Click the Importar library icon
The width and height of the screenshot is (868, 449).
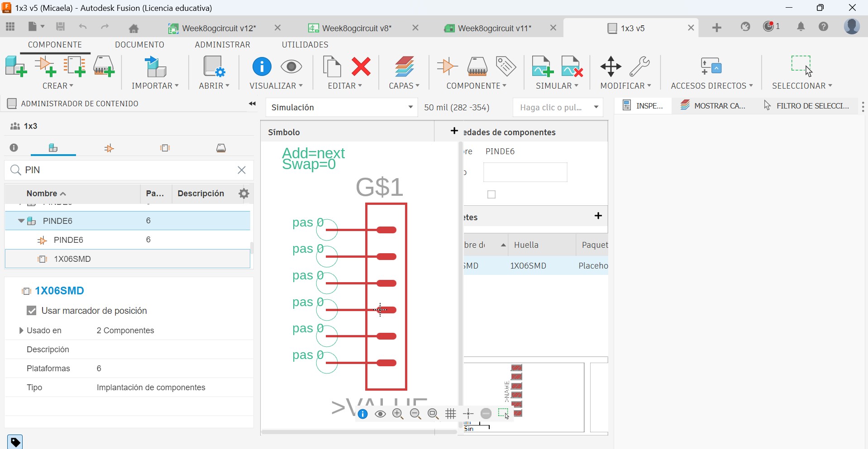tap(155, 66)
